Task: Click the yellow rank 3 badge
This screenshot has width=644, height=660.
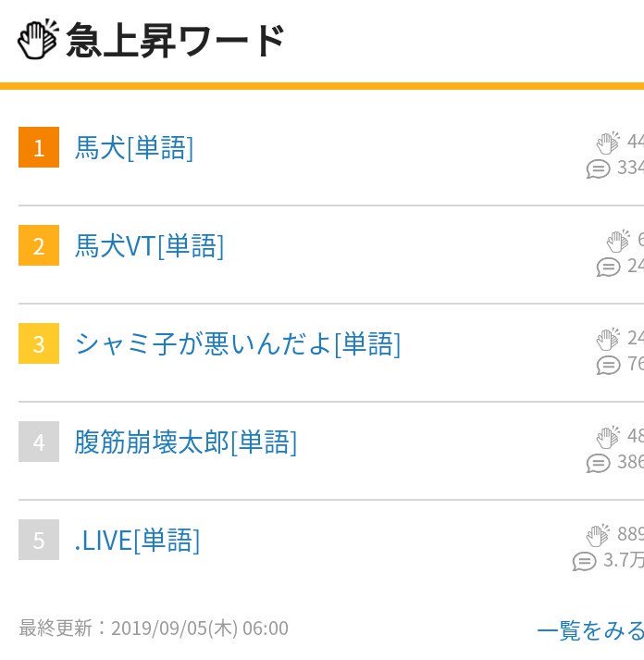Action: (x=39, y=344)
